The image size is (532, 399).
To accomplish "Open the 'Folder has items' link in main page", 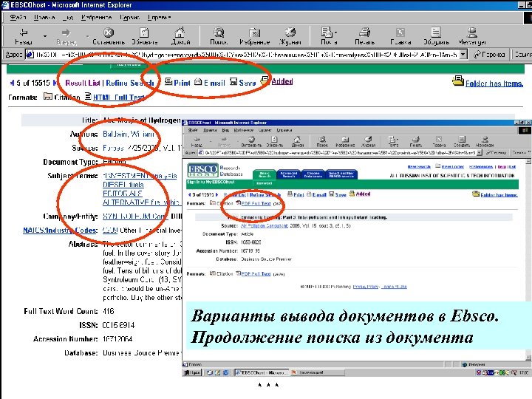I will [x=494, y=83].
